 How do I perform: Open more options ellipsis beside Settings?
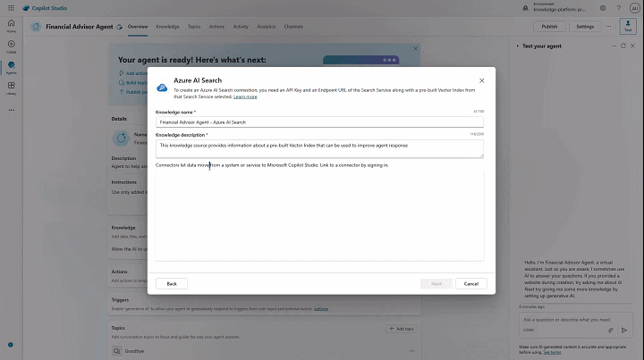point(609,27)
